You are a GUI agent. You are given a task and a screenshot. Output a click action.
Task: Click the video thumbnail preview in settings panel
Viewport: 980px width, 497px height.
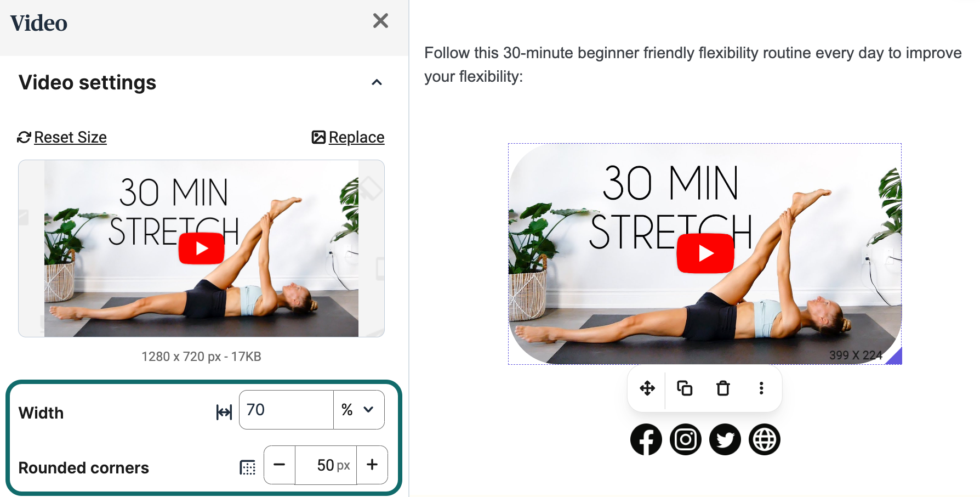point(201,248)
